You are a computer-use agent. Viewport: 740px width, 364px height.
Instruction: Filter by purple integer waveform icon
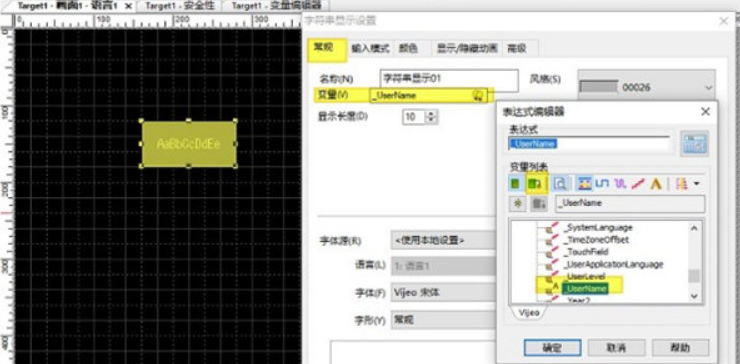tap(620, 184)
